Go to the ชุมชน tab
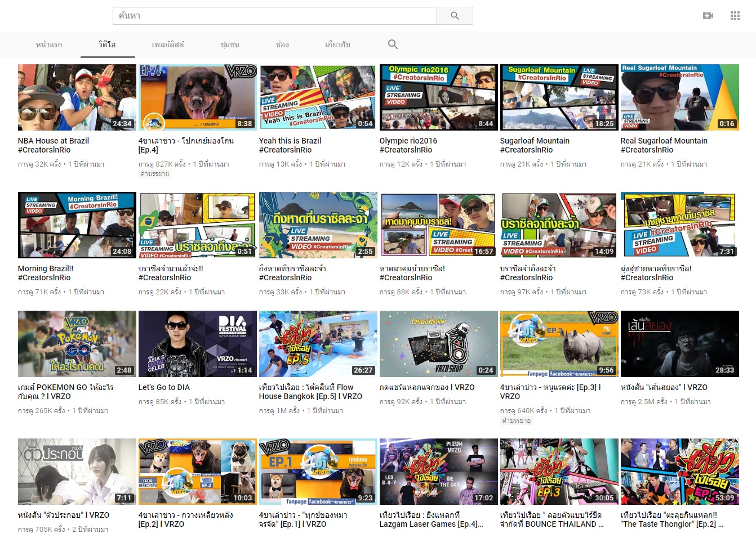 pos(230,44)
